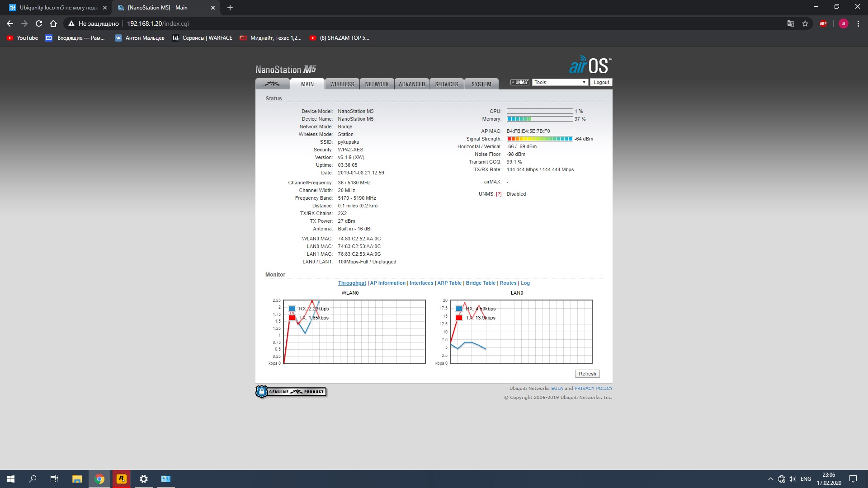Viewport: 868px width, 488px height.
Task: Click the UNMS button
Action: 520,82
